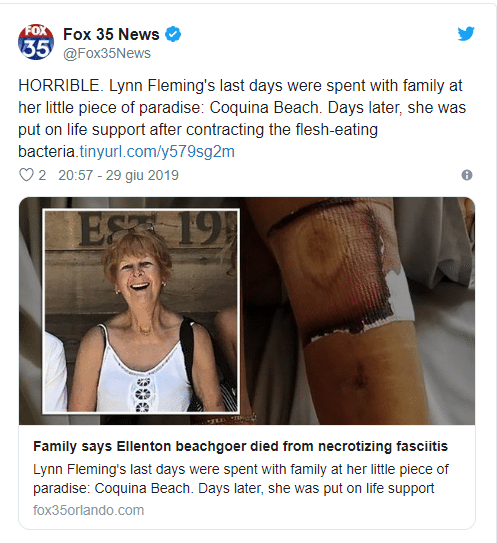
Task: Open Twitter via the blue bird icon
Action: click(465, 34)
